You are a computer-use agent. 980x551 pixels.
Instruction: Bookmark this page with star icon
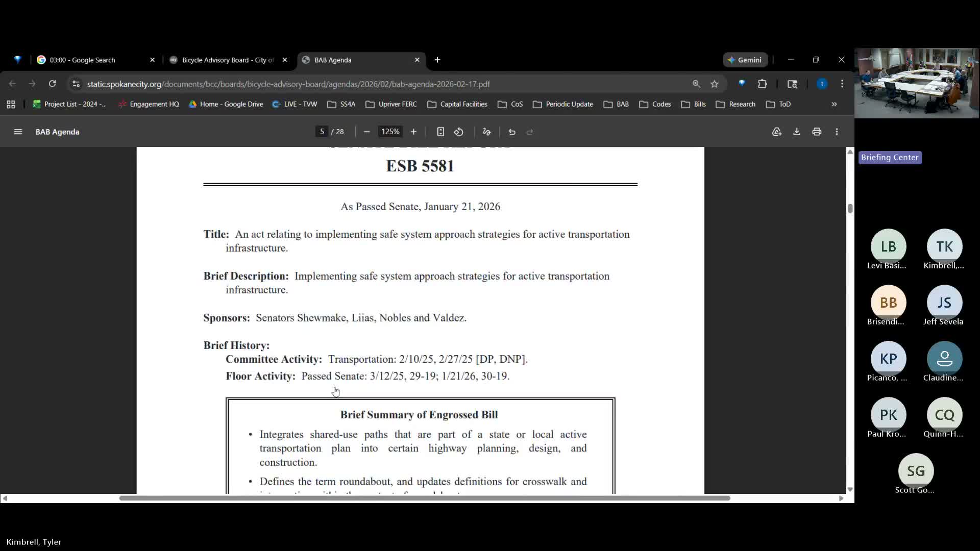click(715, 84)
